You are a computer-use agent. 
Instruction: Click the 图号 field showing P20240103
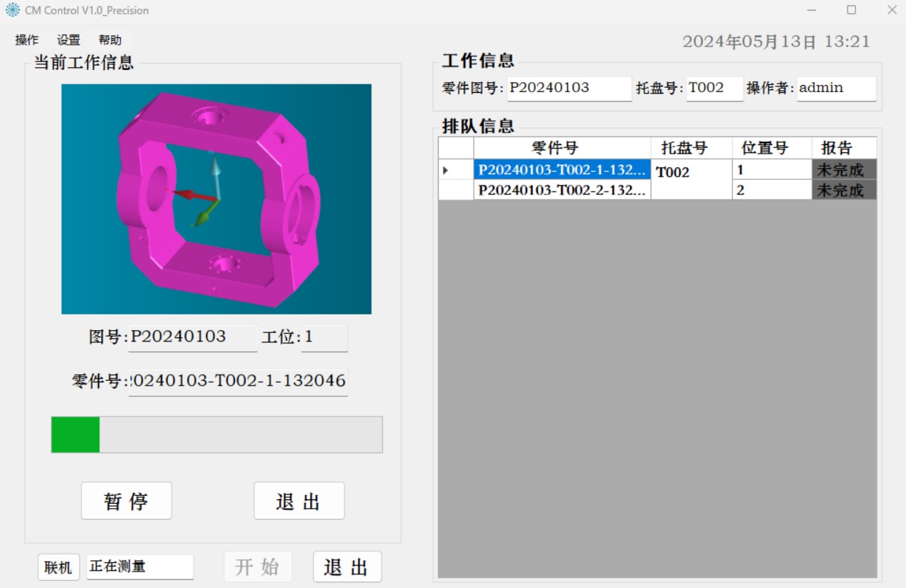(x=193, y=337)
